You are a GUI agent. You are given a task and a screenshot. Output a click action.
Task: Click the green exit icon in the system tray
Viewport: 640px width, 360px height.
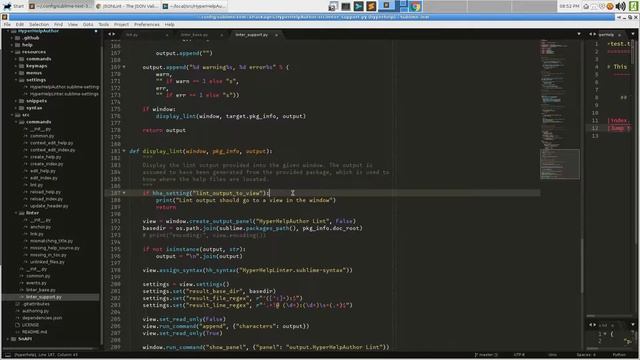634,6
